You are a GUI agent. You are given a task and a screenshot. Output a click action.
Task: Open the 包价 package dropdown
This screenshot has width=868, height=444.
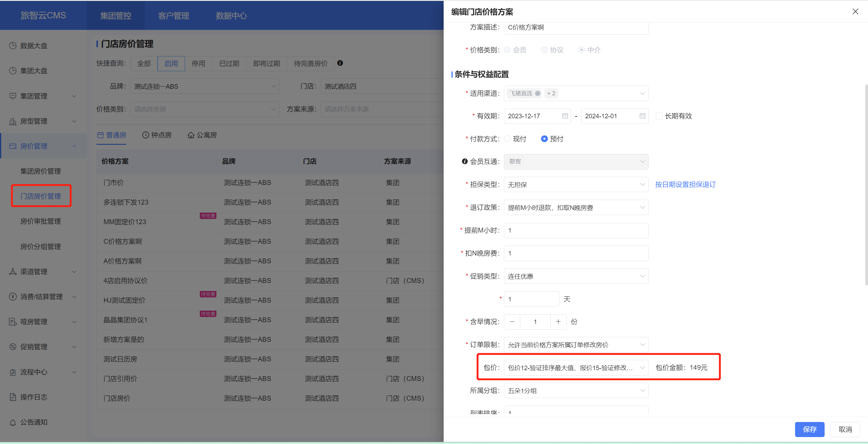click(x=576, y=367)
